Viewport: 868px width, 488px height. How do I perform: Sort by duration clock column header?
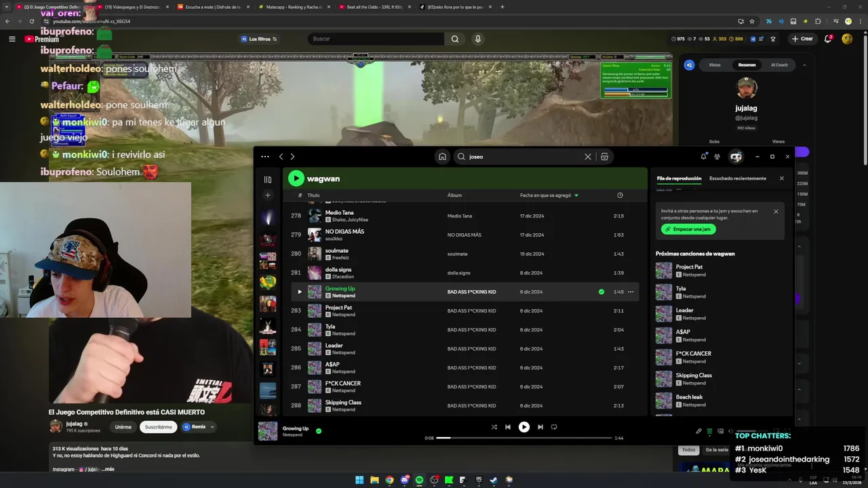click(620, 195)
